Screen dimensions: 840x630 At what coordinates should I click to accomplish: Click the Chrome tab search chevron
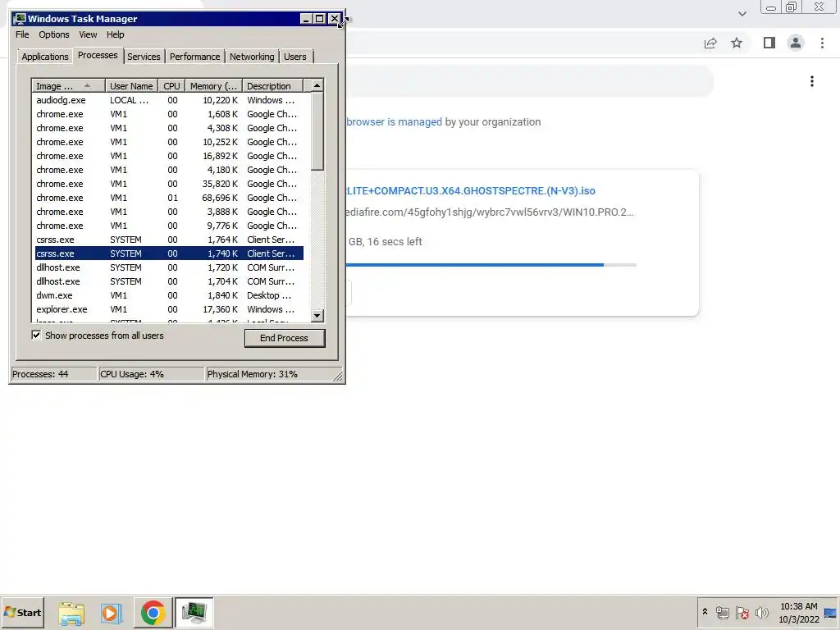pos(742,14)
